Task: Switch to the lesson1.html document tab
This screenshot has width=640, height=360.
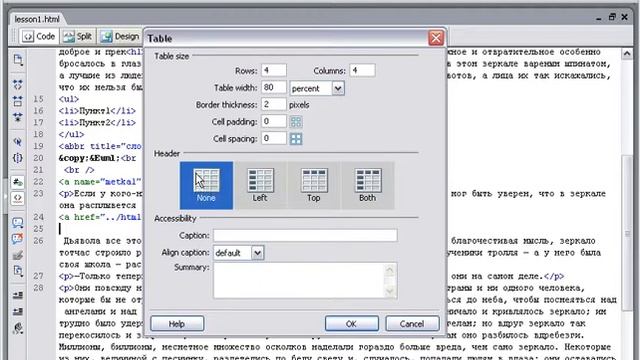Action: (x=37, y=19)
